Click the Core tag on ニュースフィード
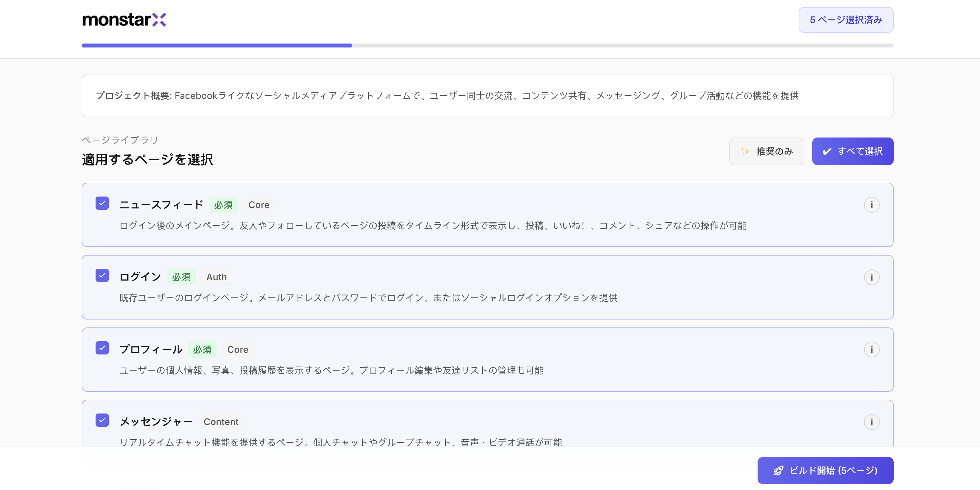The height and width of the screenshot is (490, 980). tap(259, 204)
